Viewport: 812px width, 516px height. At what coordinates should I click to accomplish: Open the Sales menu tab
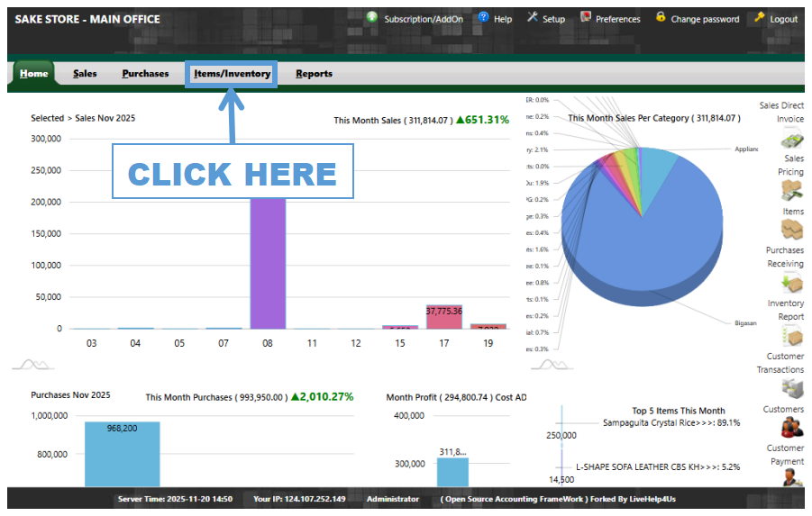[85, 74]
